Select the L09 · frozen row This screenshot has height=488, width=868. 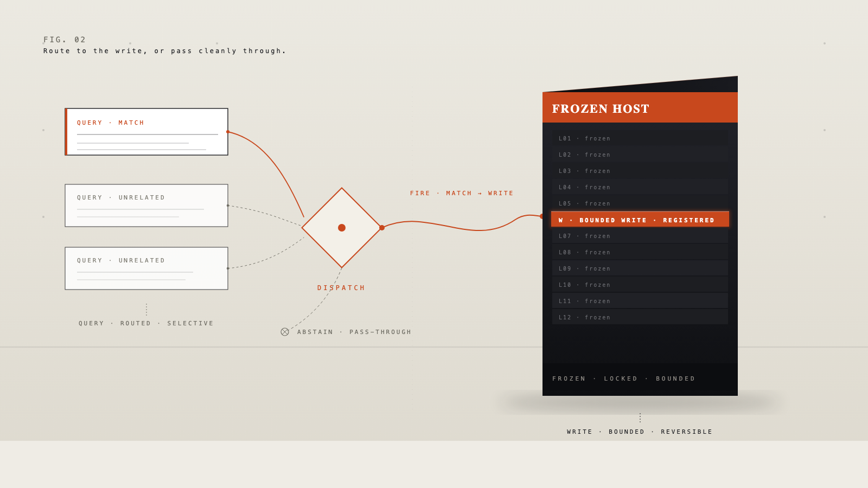[x=640, y=268]
